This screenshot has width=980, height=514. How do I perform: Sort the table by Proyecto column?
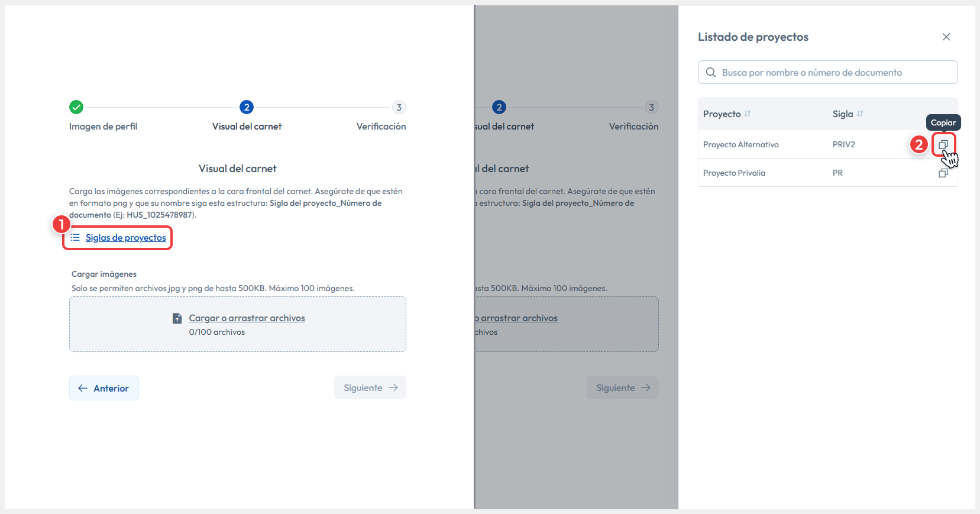pyautogui.click(x=748, y=114)
